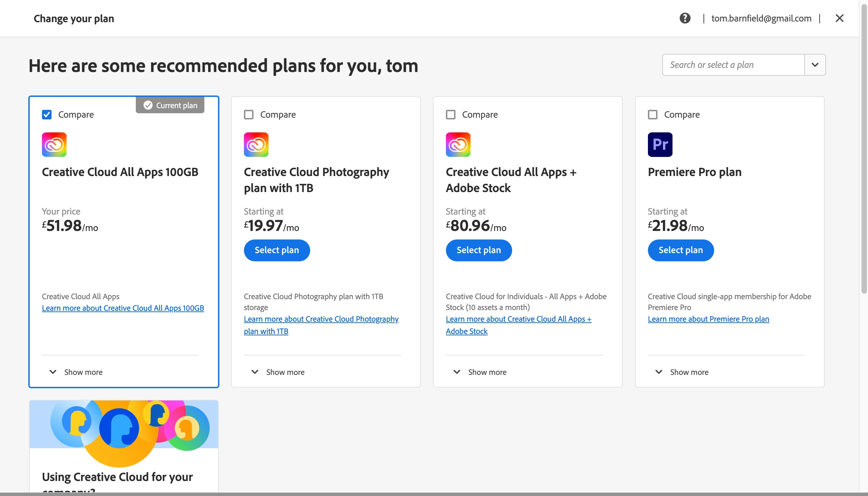Check Compare for the Premiere Pro plan
This screenshot has height=496, width=868.
pyautogui.click(x=652, y=115)
